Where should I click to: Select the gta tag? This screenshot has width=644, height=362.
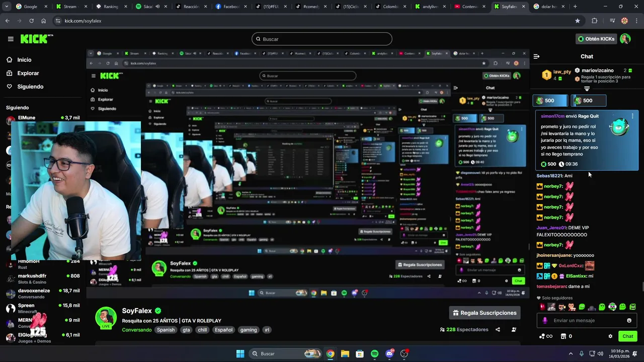click(x=187, y=330)
